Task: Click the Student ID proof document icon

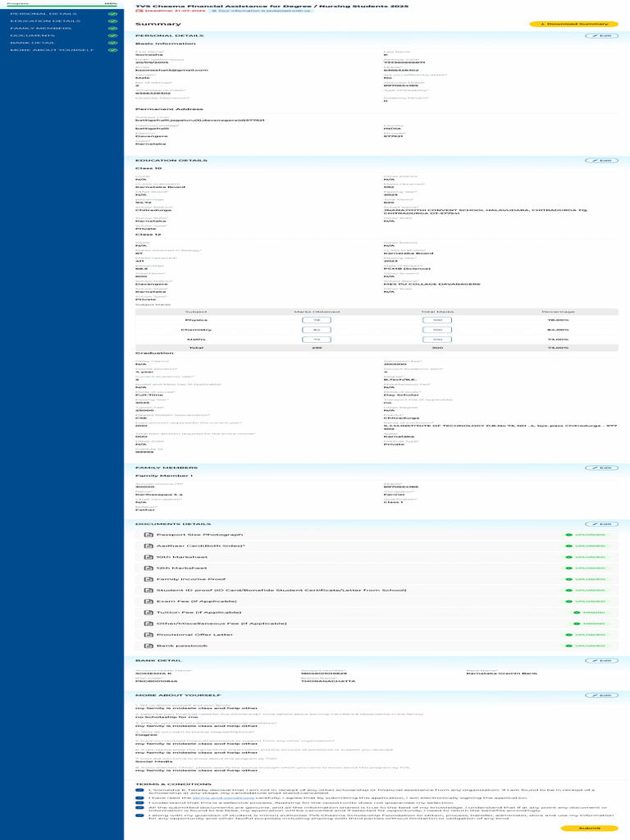Action: pyautogui.click(x=148, y=591)
